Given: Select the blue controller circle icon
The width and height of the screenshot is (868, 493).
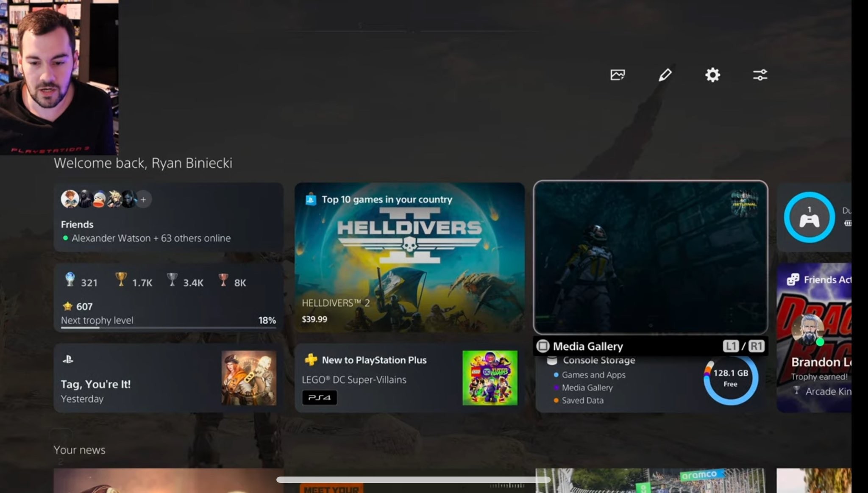Looking at the screenshot, I should pos(809,218).
